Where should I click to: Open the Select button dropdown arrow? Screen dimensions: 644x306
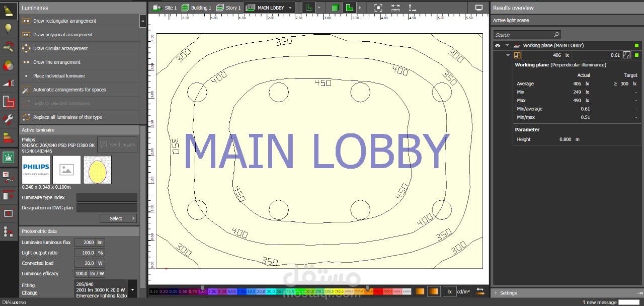coord(133,218)
